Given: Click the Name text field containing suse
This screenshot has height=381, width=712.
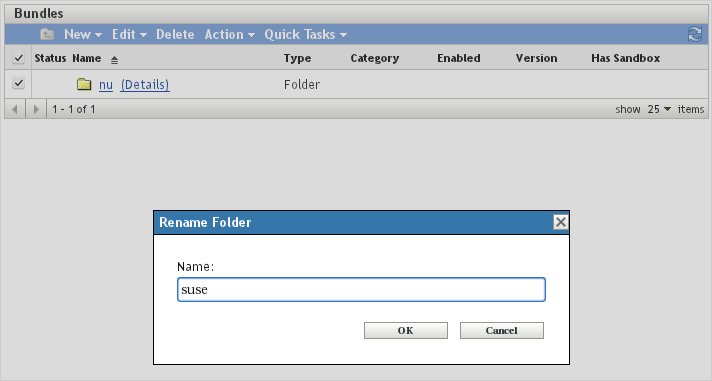Looking at the screenshot, I should (361, 290).
